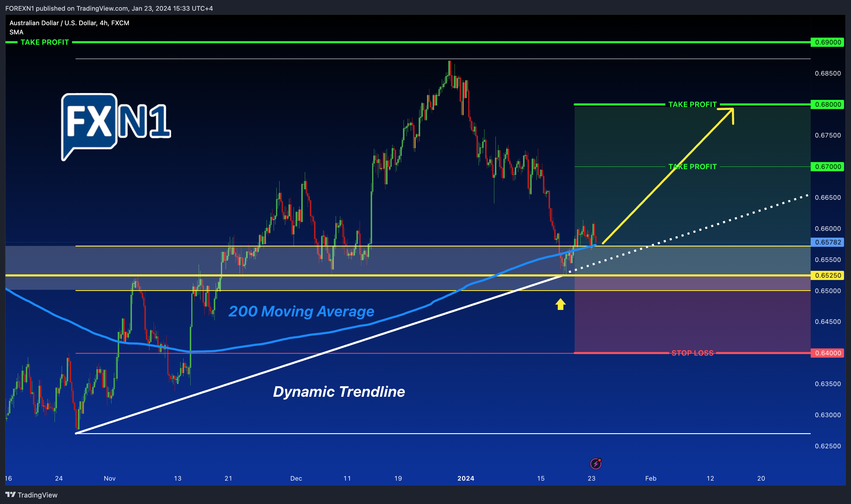
Task: Click the 0.66000 price axis value
Action: point(828,228)
